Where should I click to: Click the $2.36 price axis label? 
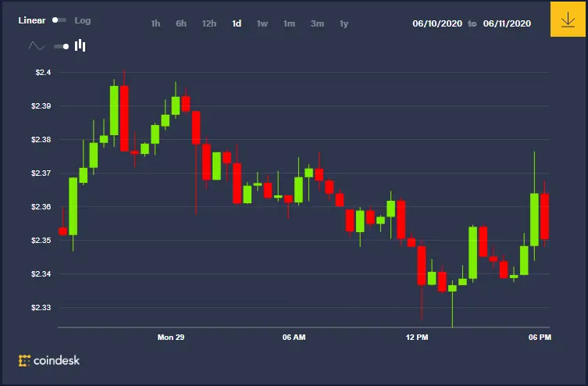tap(41, 207)
